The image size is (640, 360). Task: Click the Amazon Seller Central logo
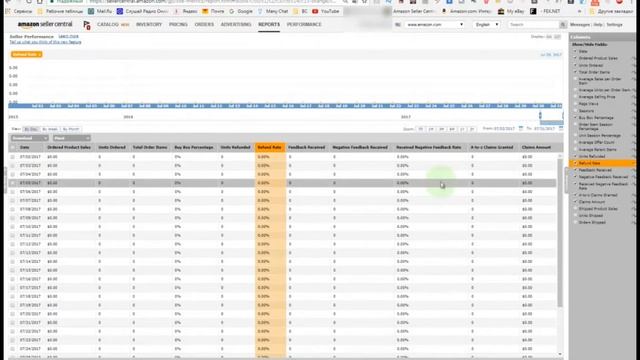[x=45, y=24]
